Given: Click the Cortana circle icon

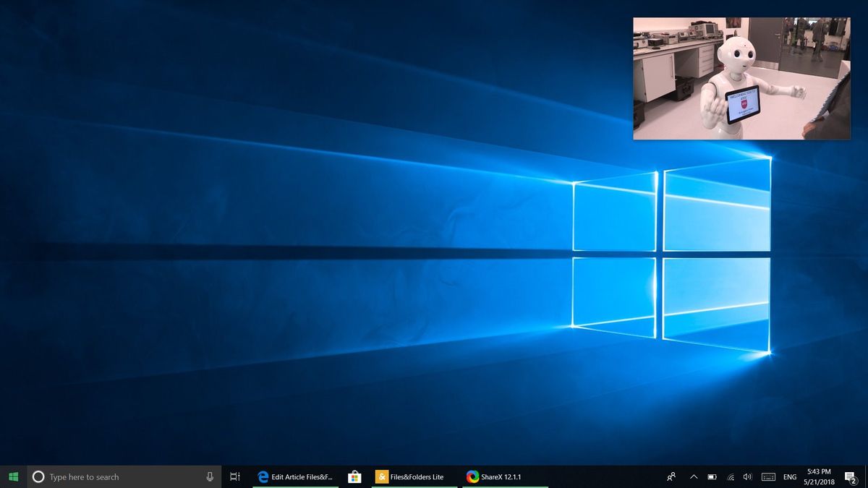Looking at the screenshot, I should (38, 476).
